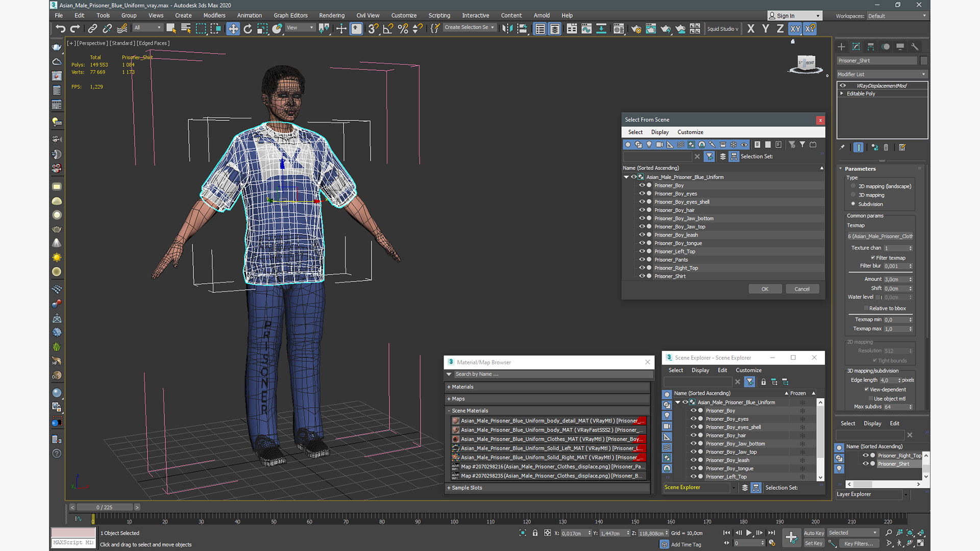Screen dimensions: 980x551
Task: Click OK in Select From Scene dialog
Action: point(765,289)
